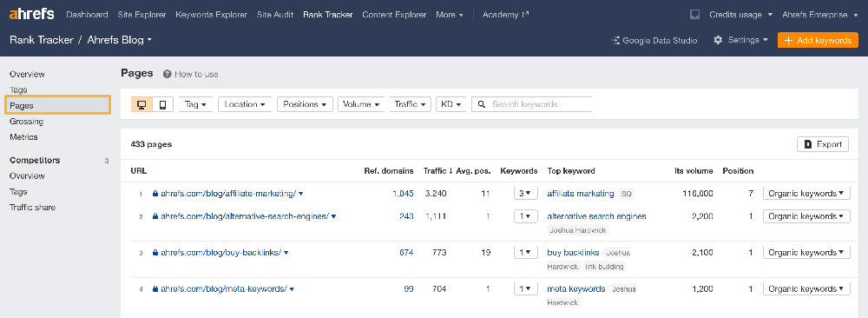Open Credits usage dropdown
Screen dimensions: 868x318
click(x=740, y=15)
